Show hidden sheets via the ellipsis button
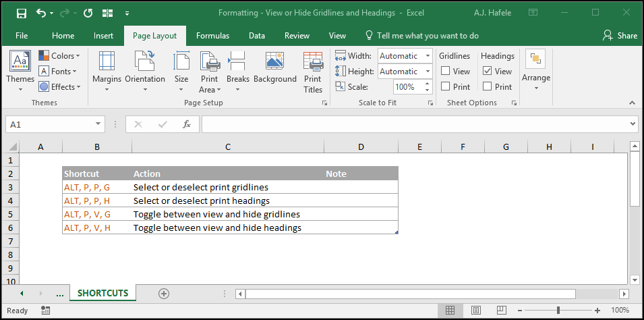This screenshot has width=644, height=320. pos(59,294)
